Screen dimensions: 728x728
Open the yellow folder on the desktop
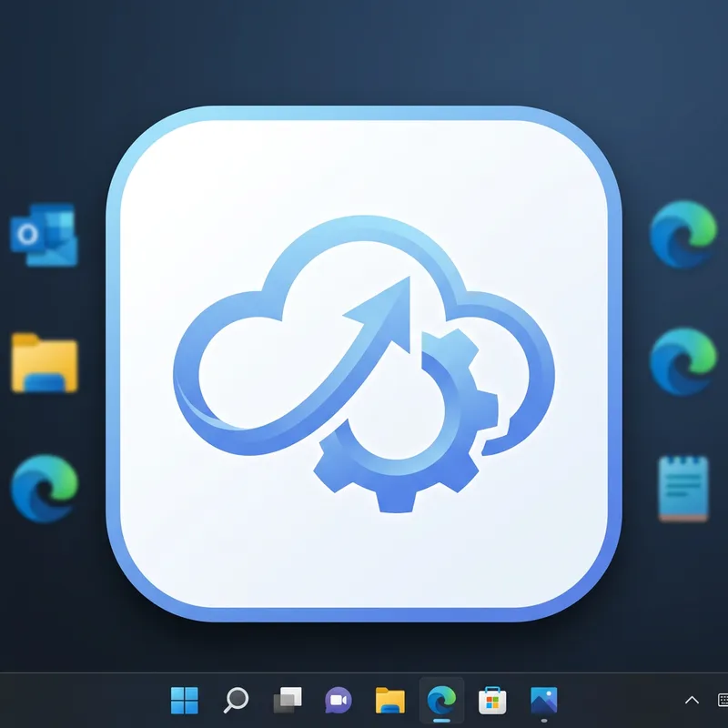(44, 362)
